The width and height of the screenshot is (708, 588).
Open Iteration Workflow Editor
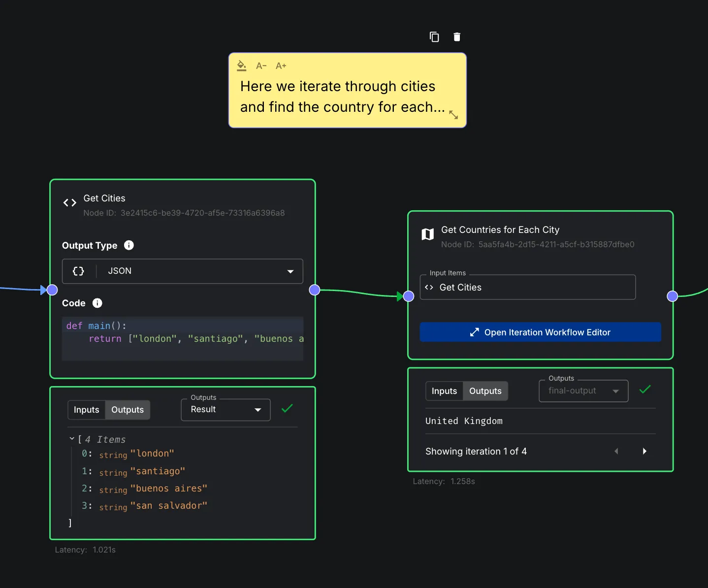tap(540, 332)
